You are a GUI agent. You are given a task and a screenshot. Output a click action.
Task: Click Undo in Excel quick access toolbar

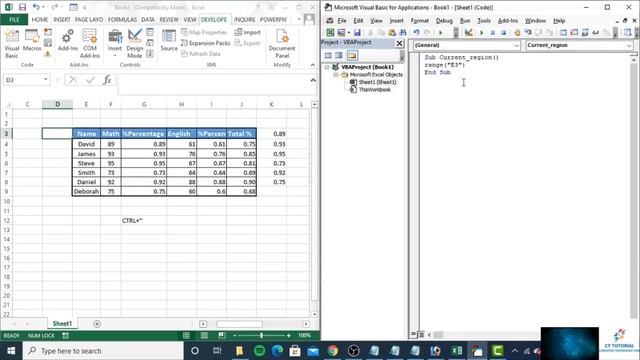[x=36, y=7]
